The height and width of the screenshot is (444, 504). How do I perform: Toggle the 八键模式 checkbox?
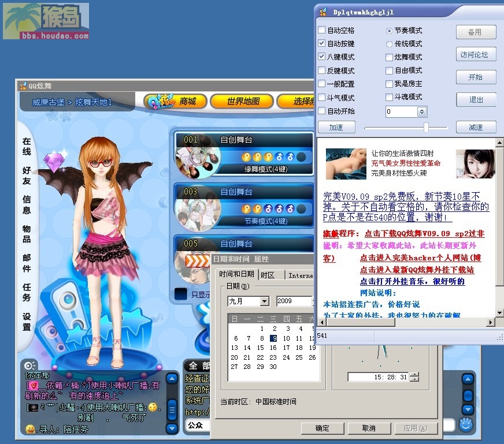point(321,57)
